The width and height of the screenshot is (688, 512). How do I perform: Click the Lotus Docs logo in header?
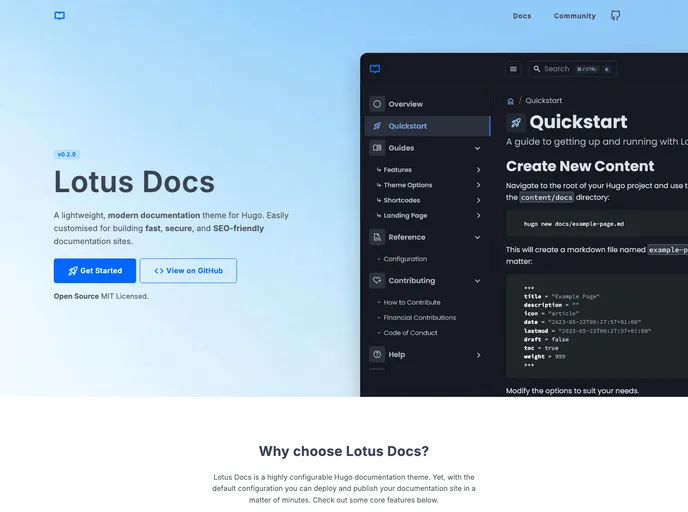pyautogui.click(x=60, y=16)
